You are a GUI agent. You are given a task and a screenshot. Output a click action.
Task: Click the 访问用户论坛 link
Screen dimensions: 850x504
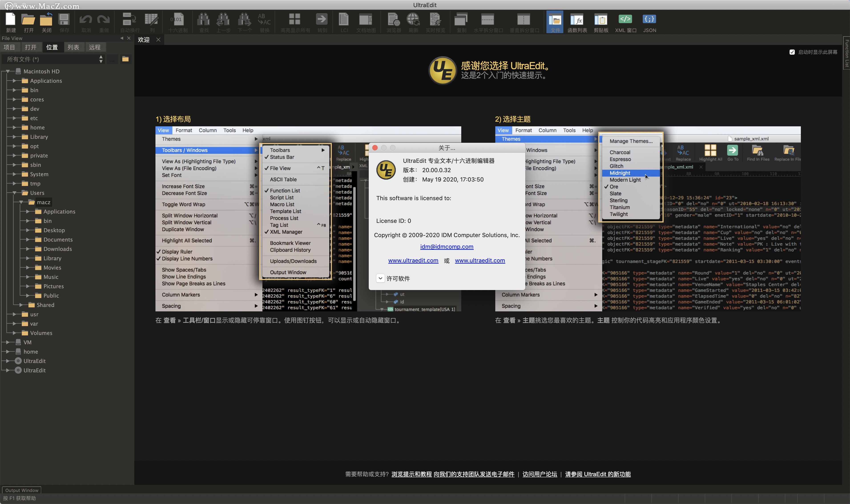(x=540, y=474)
